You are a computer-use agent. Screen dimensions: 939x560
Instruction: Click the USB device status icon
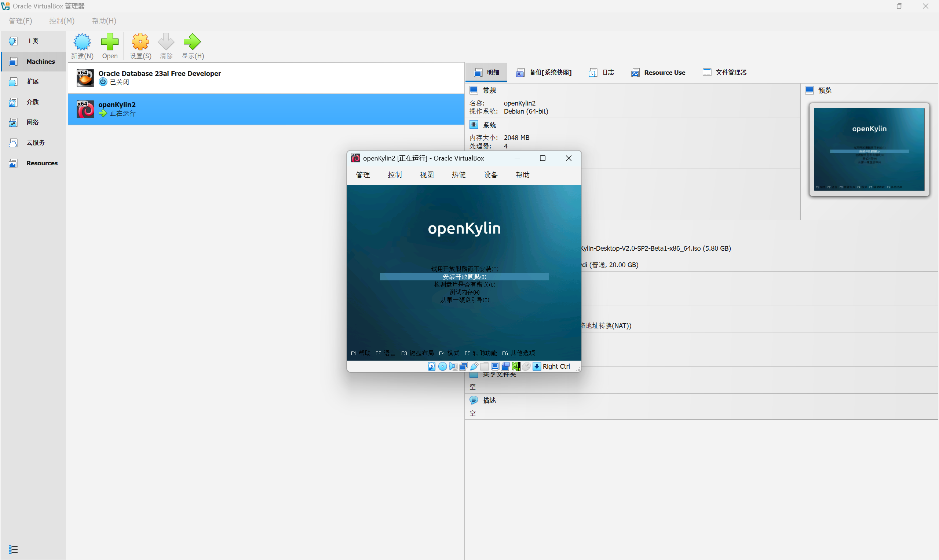point(474,366)
